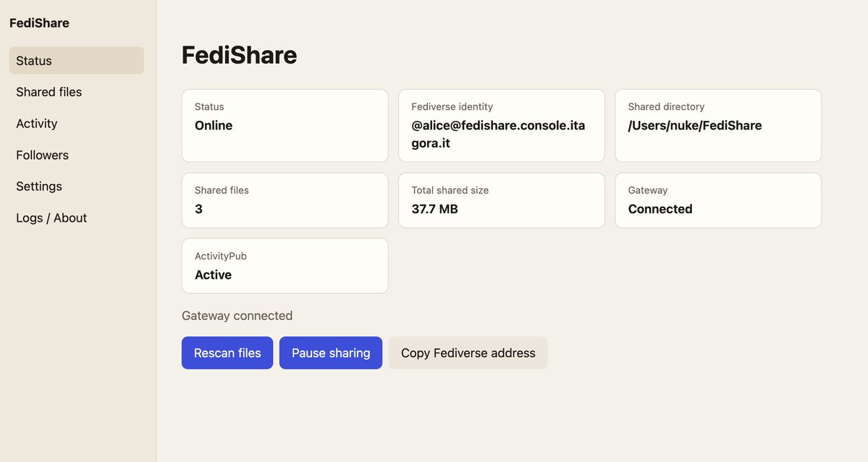Click the Shared directory card label
Screen dimensions: 868x462
(x=666, y=106)
